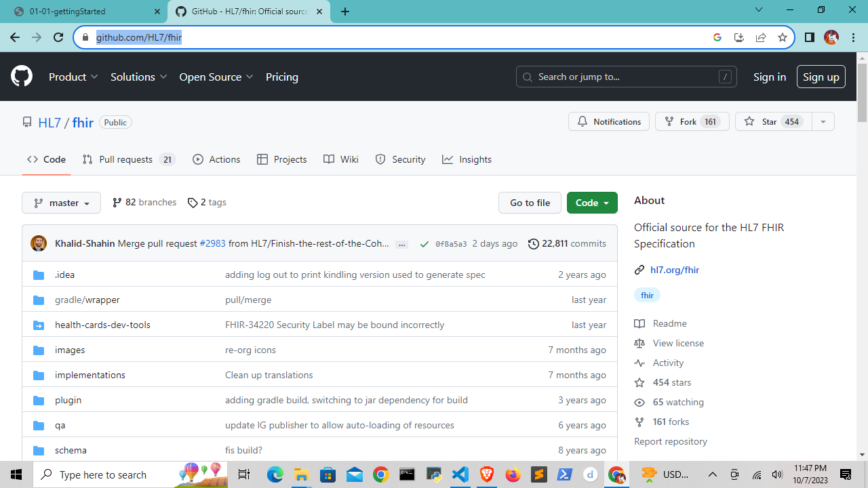The width and height of the screenshot is (868, 488).
Task: Open the Visual Studio Code taskbar icon
Action: click(460, 474)
